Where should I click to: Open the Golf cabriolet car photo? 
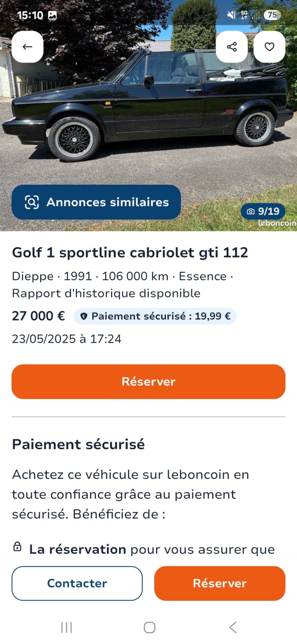point(148,116)
